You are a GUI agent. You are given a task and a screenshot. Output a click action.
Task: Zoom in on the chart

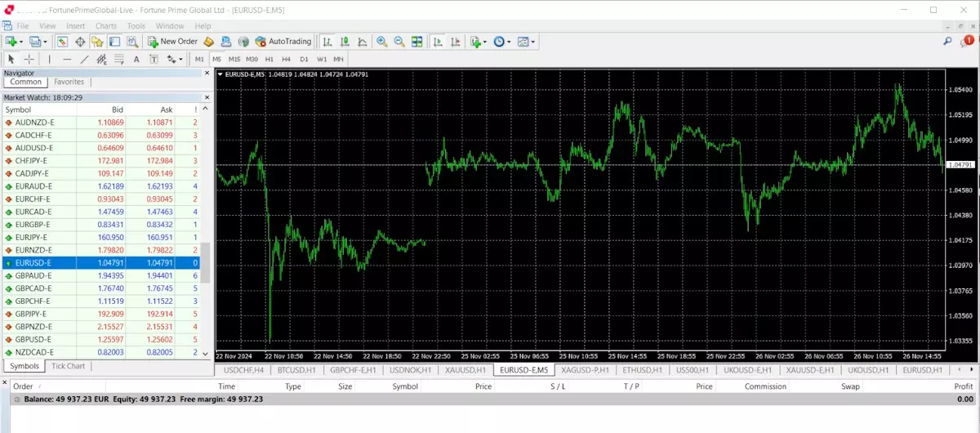(381, 42)
